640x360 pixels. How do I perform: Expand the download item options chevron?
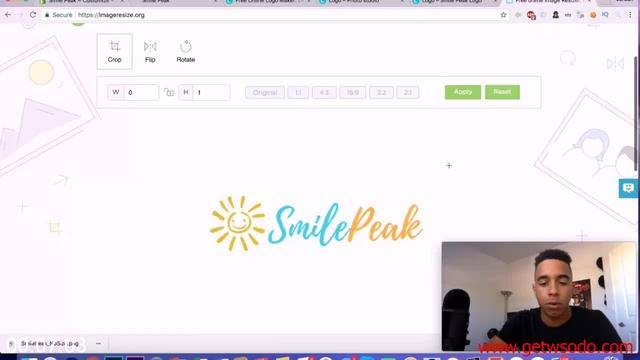pyautogui.click(x=98, y=344)
